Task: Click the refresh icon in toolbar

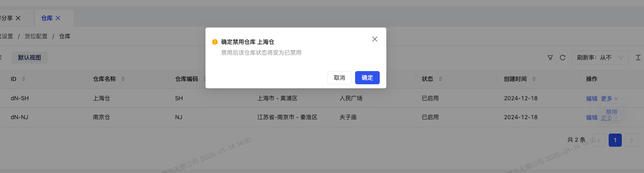Action: pyautogui.click(x=563, y=58)
